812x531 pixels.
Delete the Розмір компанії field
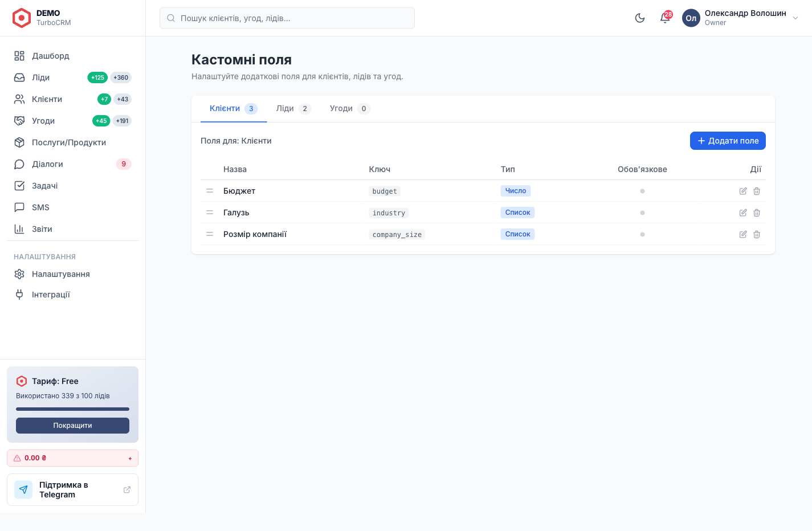pos(757,234)
